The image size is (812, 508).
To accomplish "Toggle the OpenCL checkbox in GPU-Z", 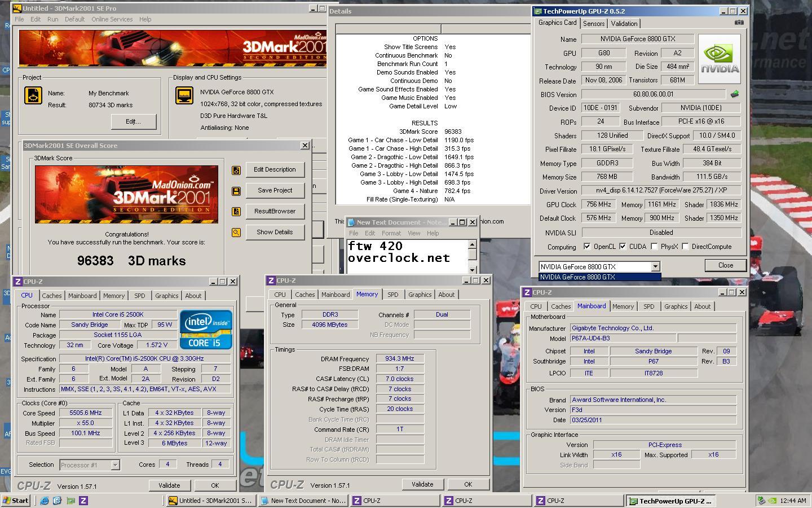I will [x=587, y=247].
